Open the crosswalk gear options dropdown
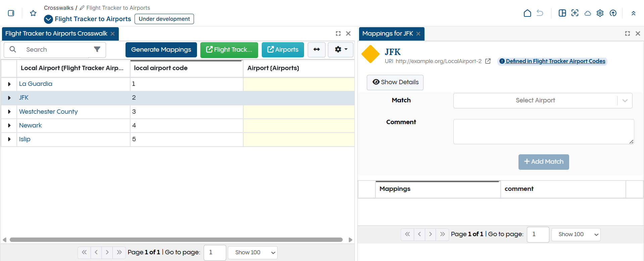This screenshot has width=644, height=261. tap(340, 50)
